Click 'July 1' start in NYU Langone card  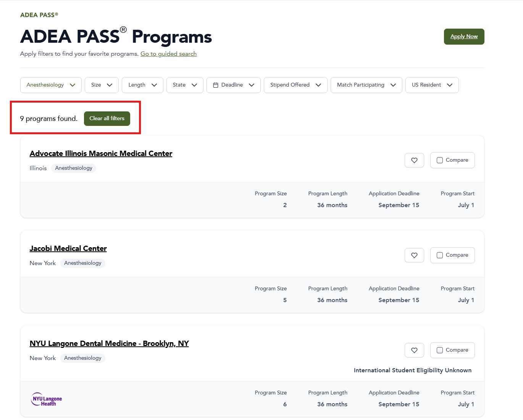tap(466, 404)
